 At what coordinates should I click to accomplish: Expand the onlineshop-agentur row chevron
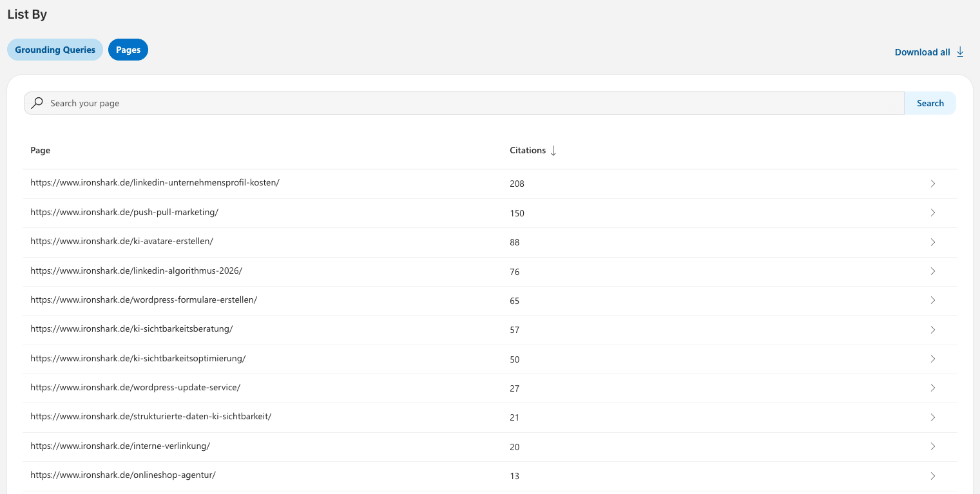(x=932, y=476)
